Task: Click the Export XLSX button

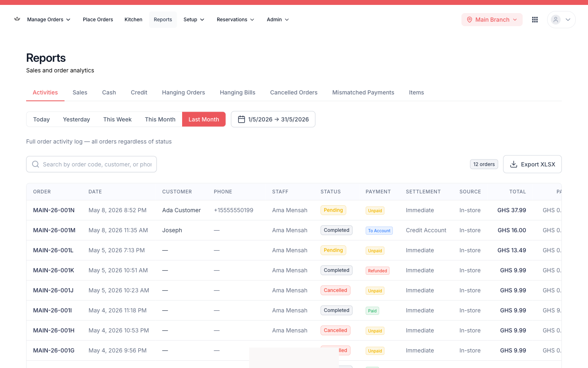Action: pos(532,164)
